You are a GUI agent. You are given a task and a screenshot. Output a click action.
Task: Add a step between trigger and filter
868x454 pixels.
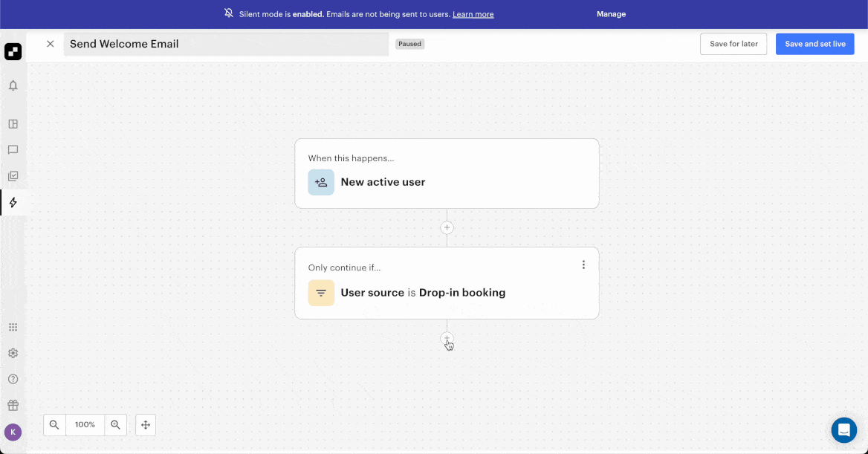(447, 227)
